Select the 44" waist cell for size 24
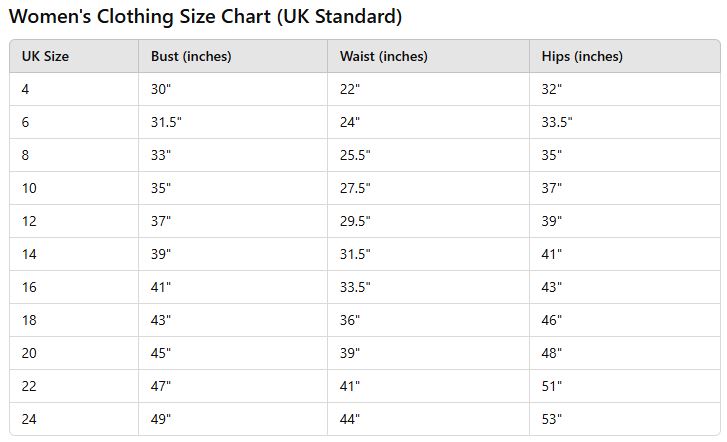727x442 pixels. [428, 419]
